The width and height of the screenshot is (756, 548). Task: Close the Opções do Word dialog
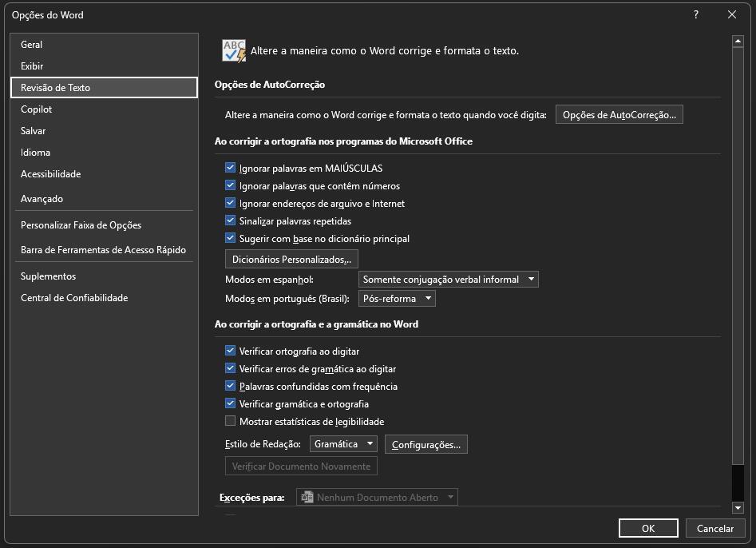[x=732, y=14]
